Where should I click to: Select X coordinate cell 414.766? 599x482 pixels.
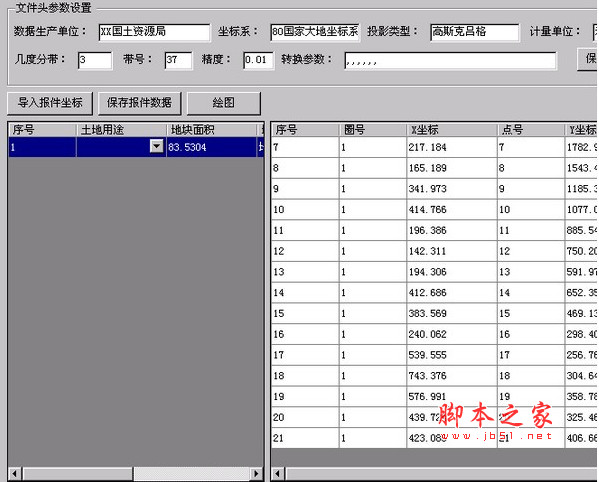(x=452, y=209)
